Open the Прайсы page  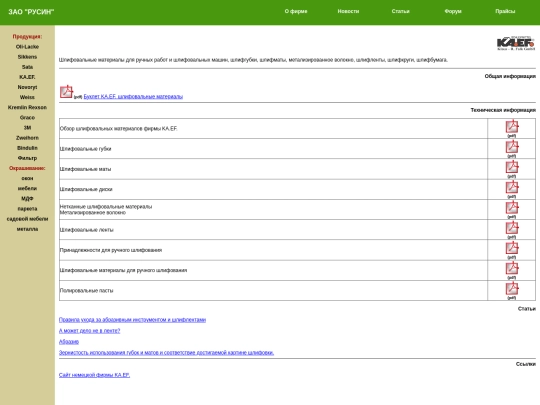point(505,11)
